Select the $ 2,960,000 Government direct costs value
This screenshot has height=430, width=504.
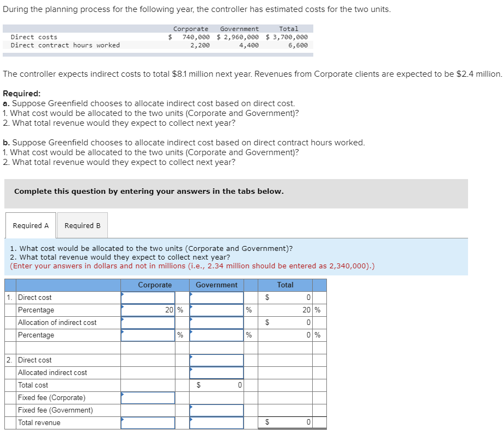point(238,37)
